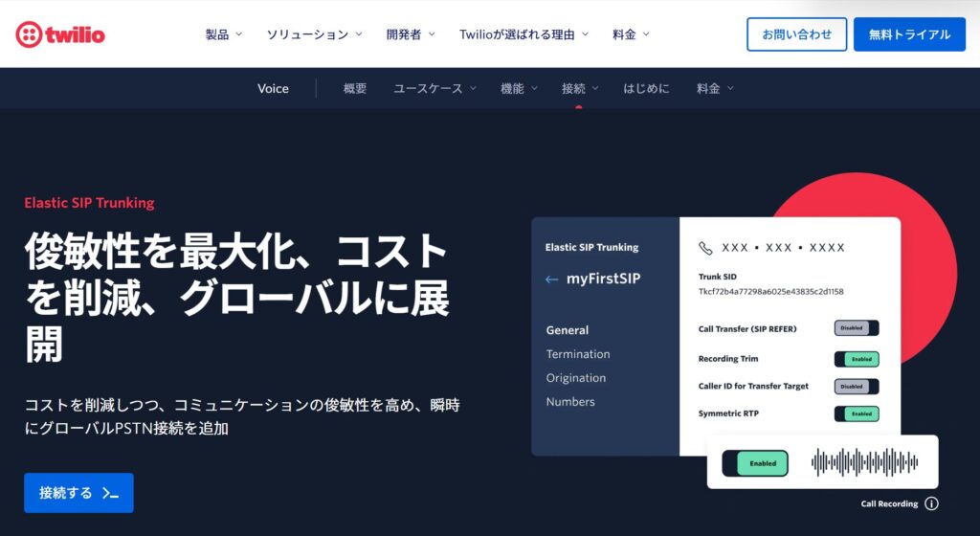Select General in the SIP panel
This screenshot has width=980, height=536.
(568, 330)
